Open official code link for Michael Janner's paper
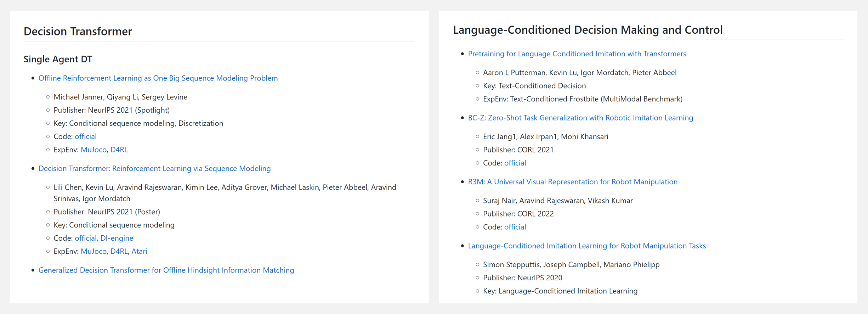 tap(86, 136)
